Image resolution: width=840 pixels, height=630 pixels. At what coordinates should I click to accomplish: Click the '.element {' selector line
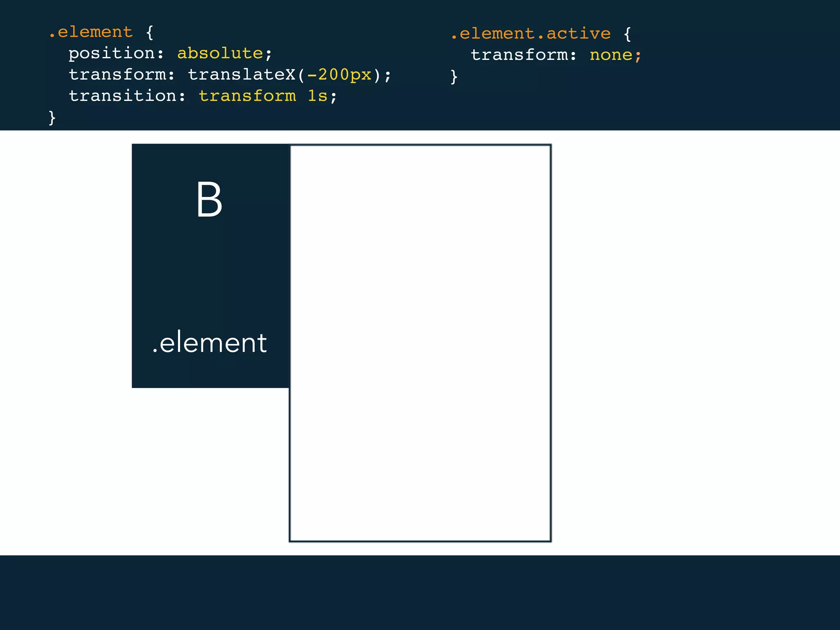[101, 32]
